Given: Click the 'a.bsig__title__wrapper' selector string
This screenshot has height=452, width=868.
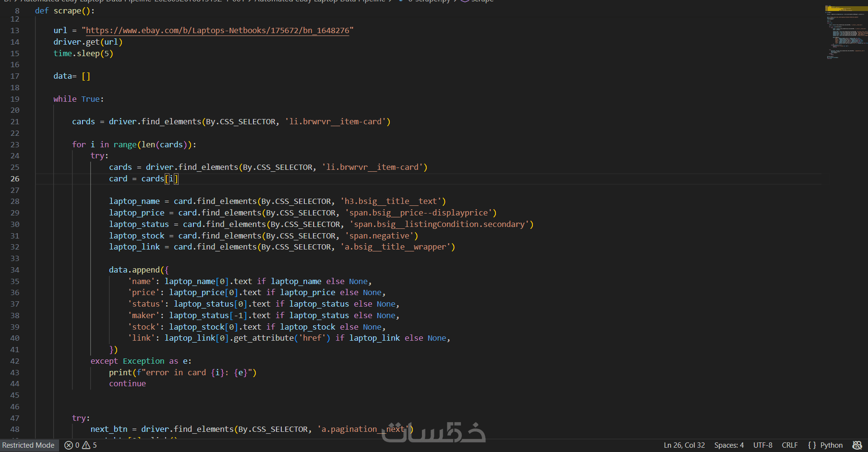Looking at the screenshot, I should tap(395, 247).
